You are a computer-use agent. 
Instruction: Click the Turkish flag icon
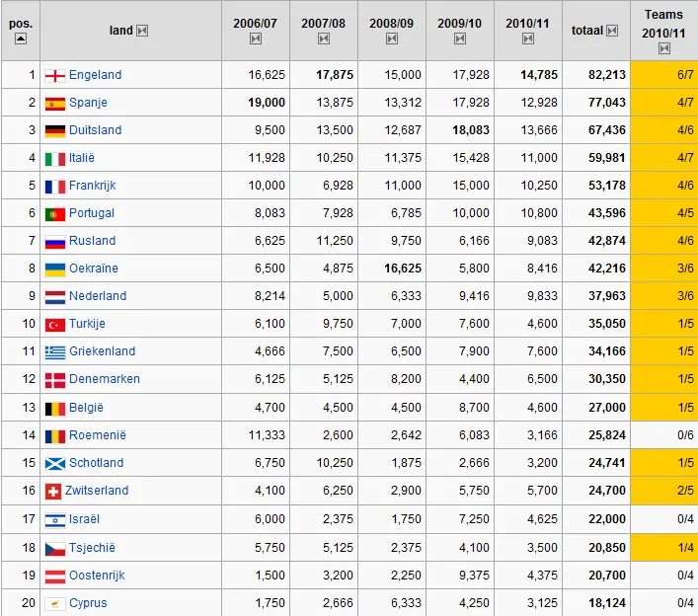coord(55,325)
